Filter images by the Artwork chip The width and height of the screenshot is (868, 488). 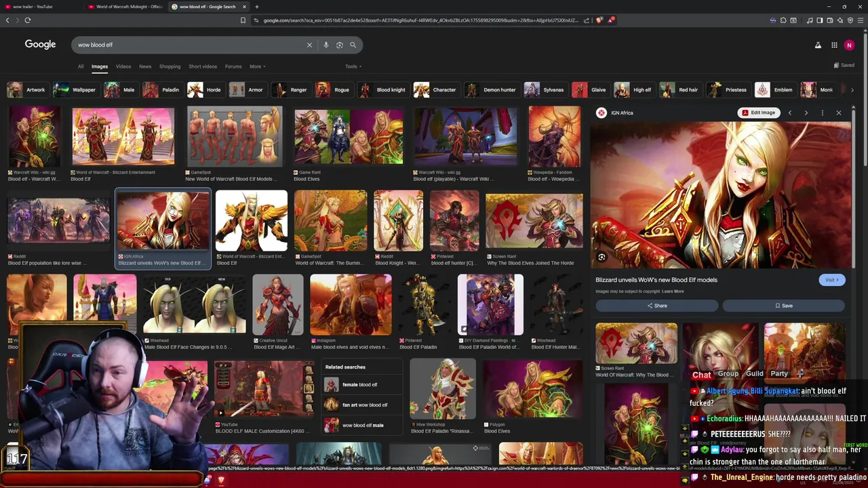[x=27, y=89]
